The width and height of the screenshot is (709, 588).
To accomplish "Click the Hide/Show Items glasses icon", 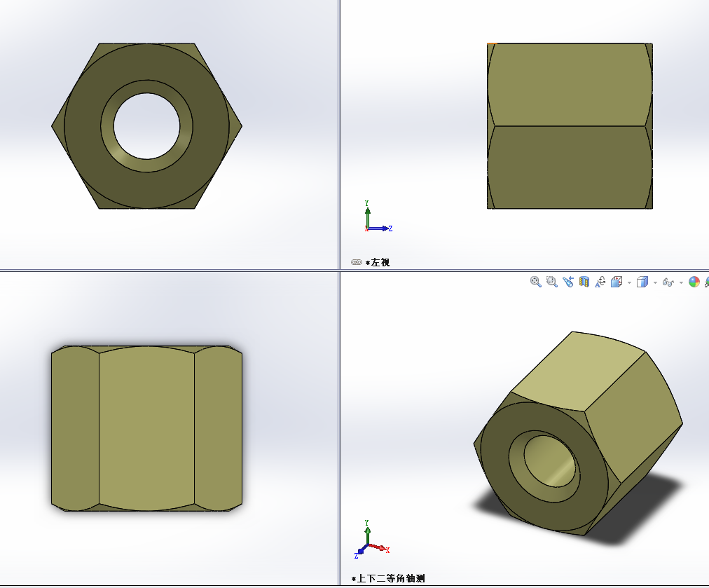I will coord(668,282).
